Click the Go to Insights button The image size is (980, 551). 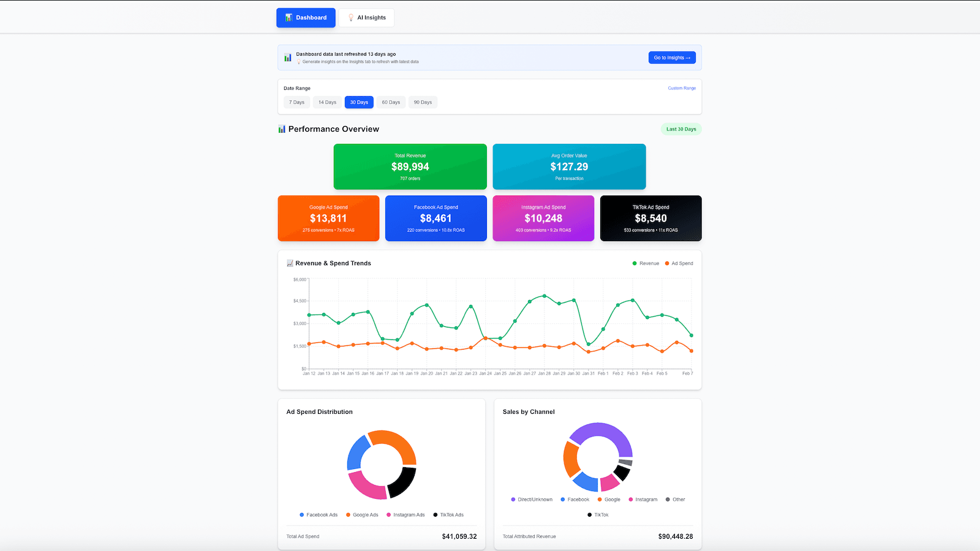point(672,58)
